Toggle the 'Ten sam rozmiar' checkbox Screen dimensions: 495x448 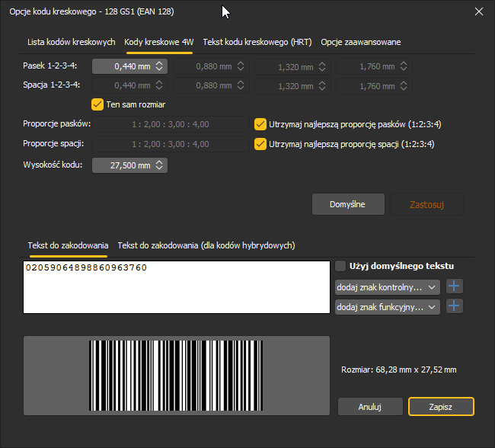(x=97, y=104)
